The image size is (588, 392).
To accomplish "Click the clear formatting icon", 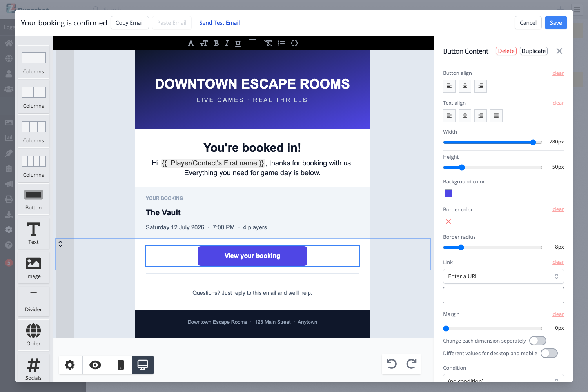I will click(x=268, y=43).
